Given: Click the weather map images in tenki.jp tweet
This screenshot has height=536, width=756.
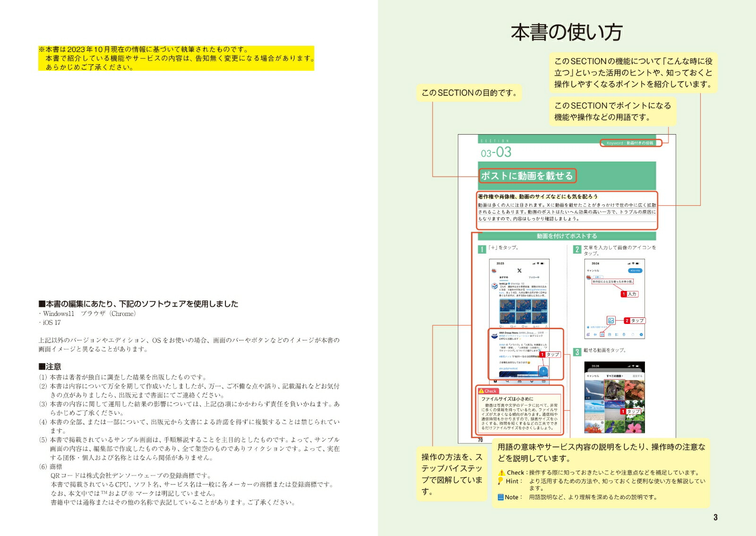Looking at the screenshot, I should pos(524,311).
